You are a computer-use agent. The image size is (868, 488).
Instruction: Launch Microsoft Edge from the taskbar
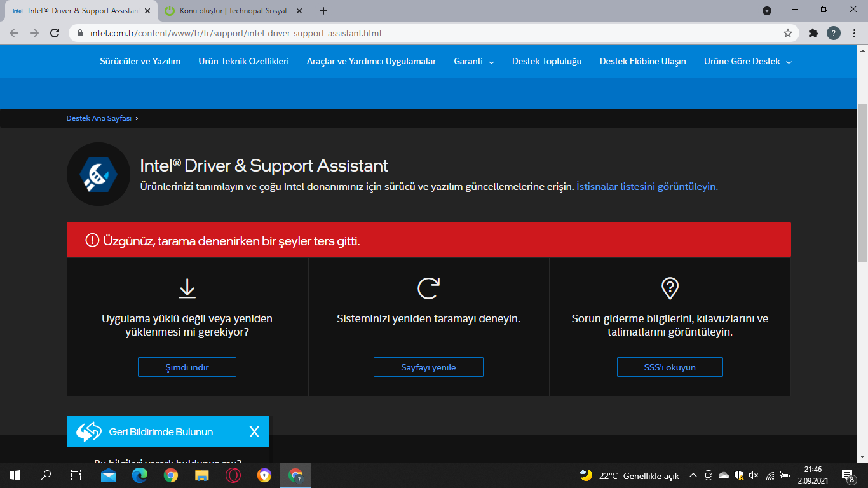[x=140, y=475]
